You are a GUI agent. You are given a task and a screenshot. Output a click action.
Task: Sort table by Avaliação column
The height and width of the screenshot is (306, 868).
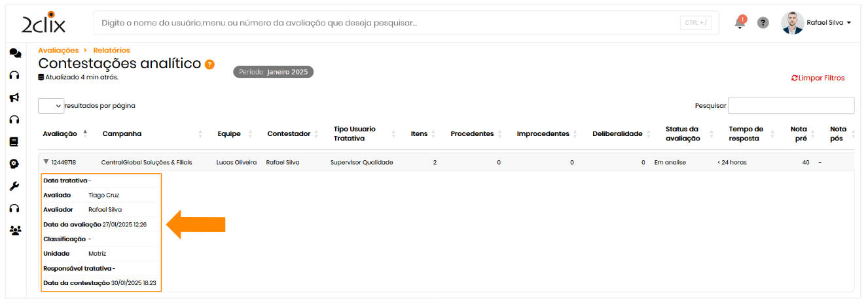point(60,134)
